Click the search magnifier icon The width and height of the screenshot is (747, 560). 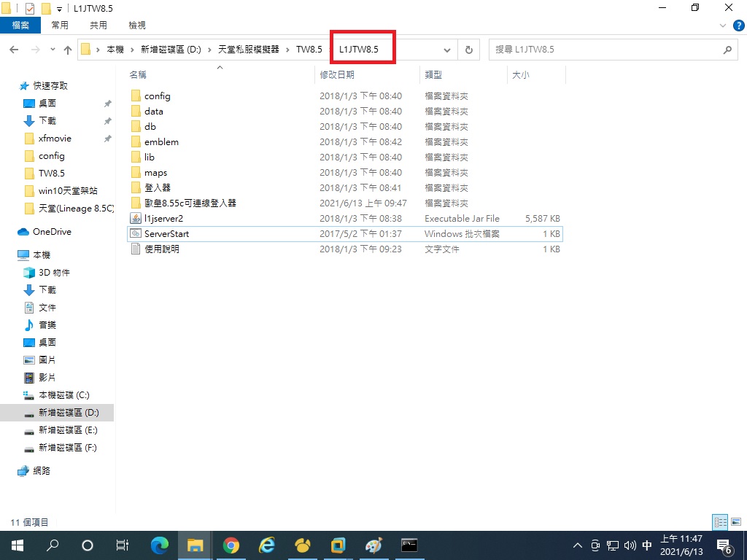point(727,50)
